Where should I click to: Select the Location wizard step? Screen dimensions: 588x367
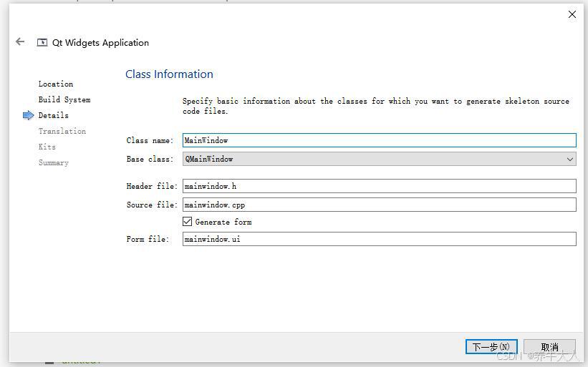tap(56, 84)
